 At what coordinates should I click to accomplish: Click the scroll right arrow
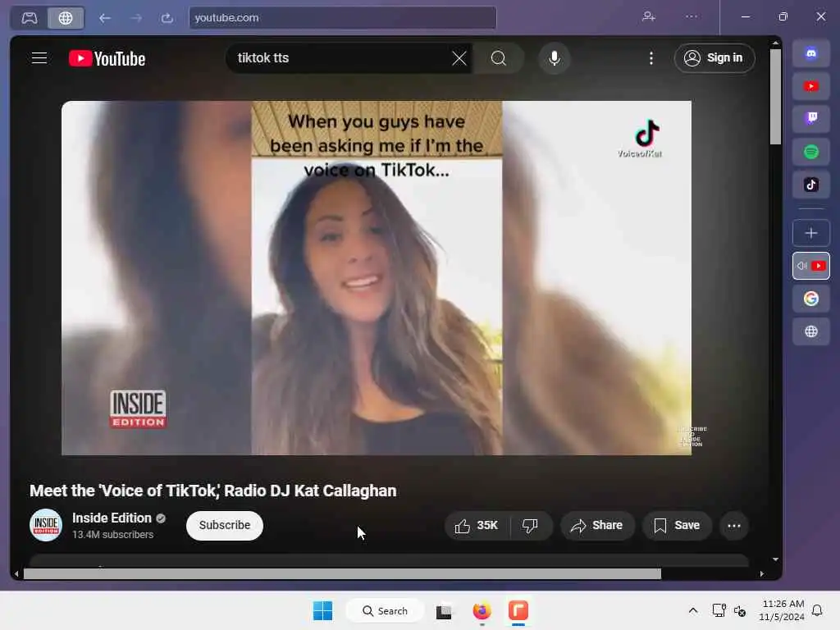click(762, 573)
